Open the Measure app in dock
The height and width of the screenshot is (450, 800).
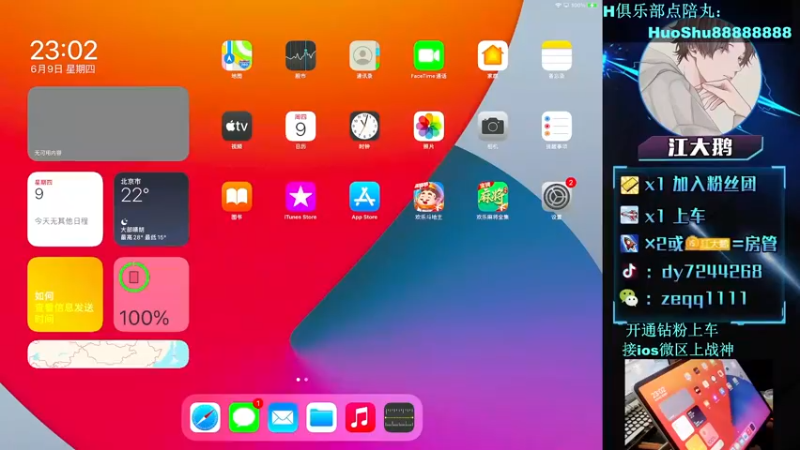click(399, 417)
